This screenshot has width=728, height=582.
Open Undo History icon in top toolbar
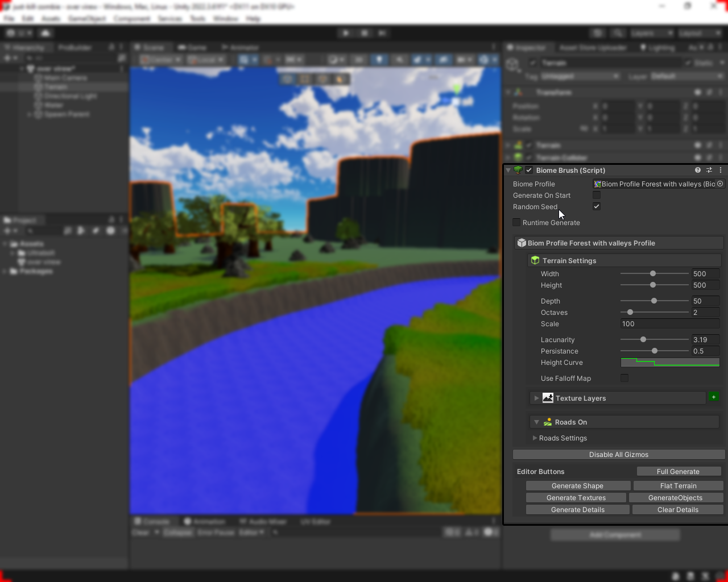click(597, 33)
